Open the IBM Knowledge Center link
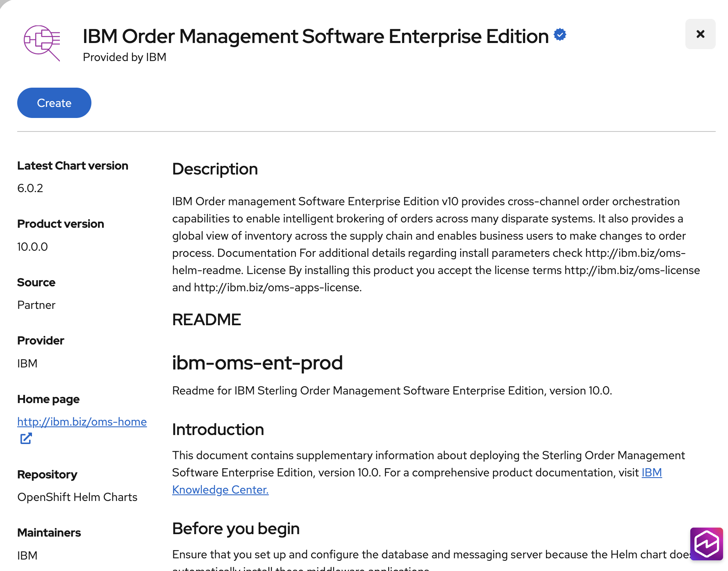 pos(220,489)
